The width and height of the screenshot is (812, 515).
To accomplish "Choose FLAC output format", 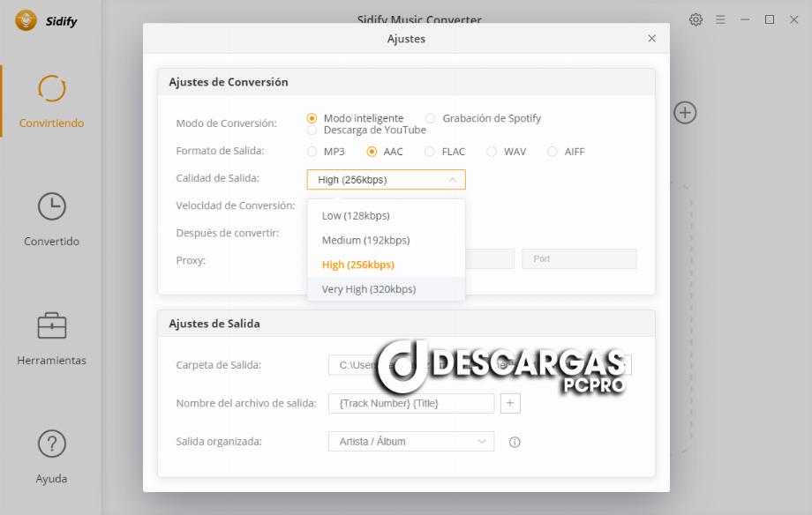I will point(429,152).
